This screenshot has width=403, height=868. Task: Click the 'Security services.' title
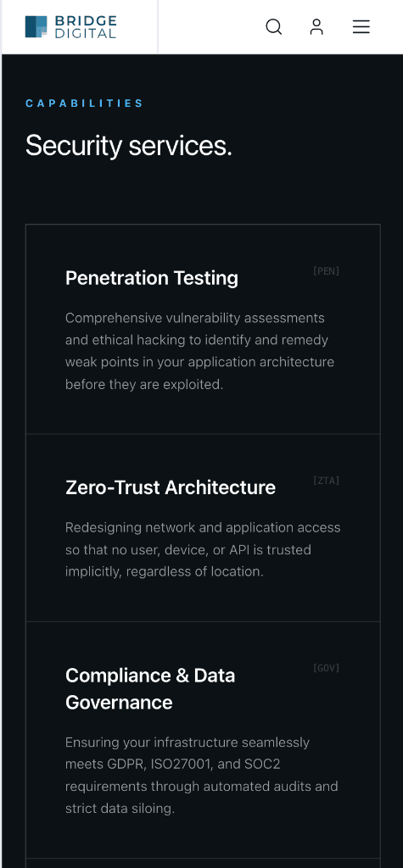coord(129,146)
